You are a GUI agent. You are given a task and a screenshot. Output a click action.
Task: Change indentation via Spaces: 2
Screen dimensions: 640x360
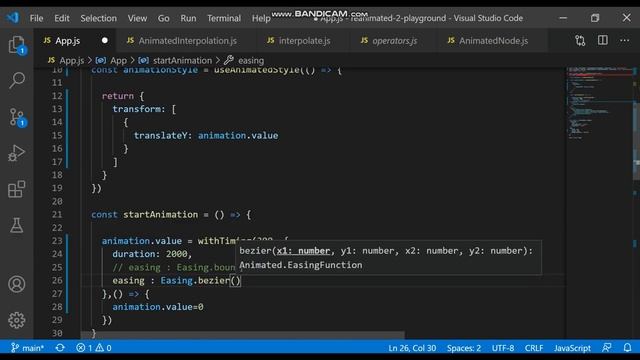[x=464, y=348]
